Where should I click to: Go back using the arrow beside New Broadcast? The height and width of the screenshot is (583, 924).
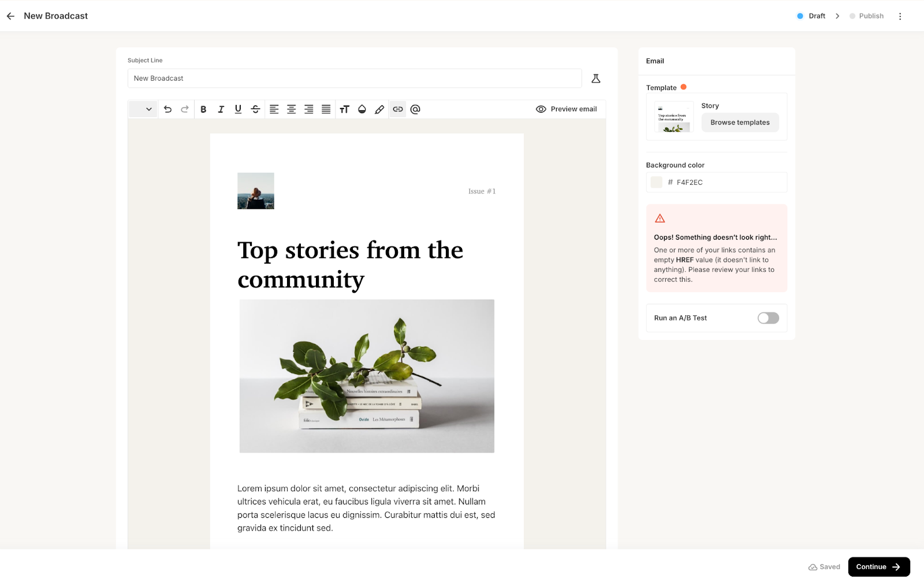(10, 16)
